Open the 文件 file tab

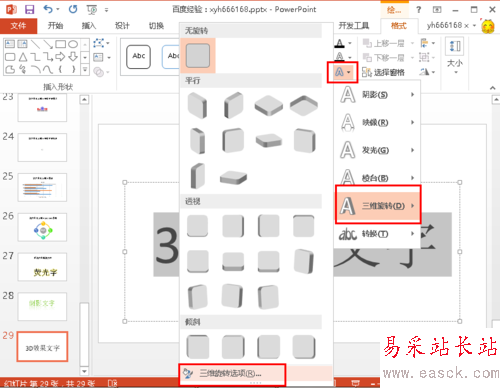(18, 26)
